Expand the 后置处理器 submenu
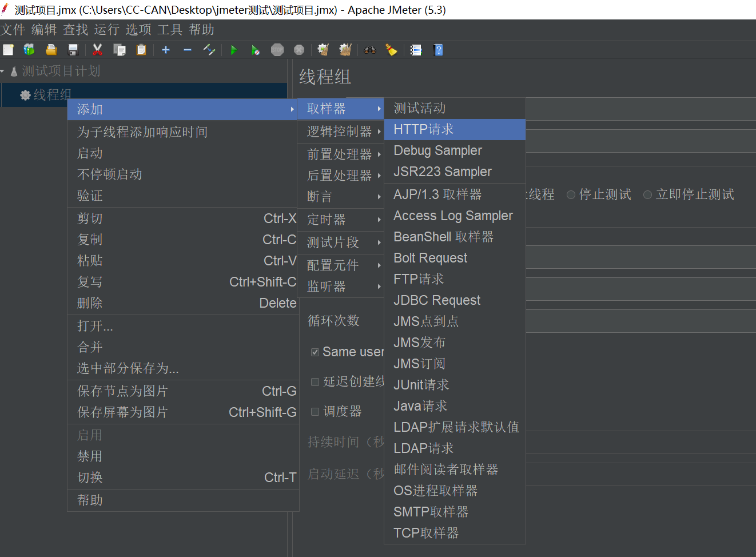This screenshot has width=756, height=557. pyautogui.click(x=341, y=176)
